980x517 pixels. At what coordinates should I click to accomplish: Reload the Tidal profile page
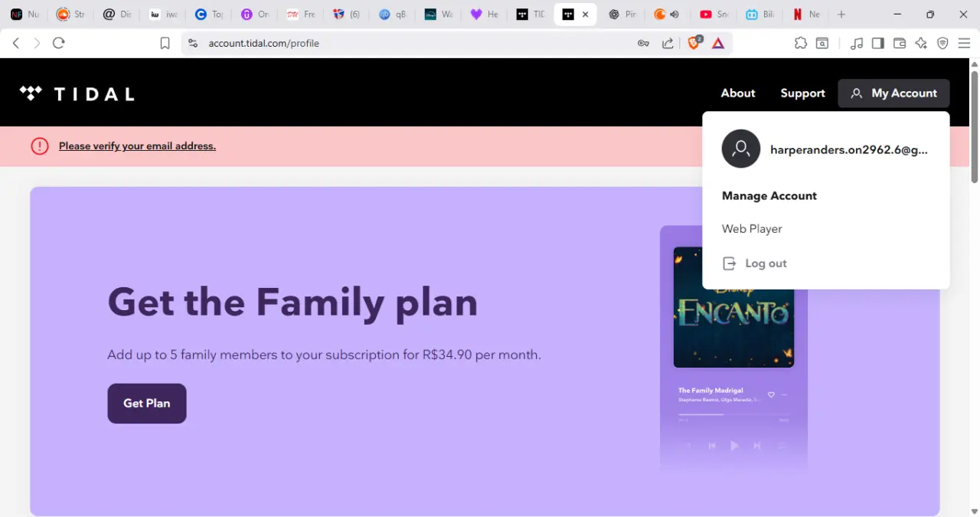[x=59, y=44]
